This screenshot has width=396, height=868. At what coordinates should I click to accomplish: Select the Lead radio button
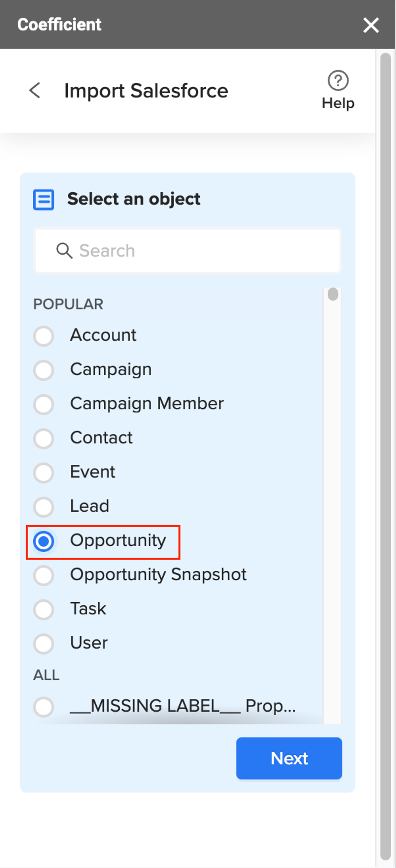click(44, 507)
